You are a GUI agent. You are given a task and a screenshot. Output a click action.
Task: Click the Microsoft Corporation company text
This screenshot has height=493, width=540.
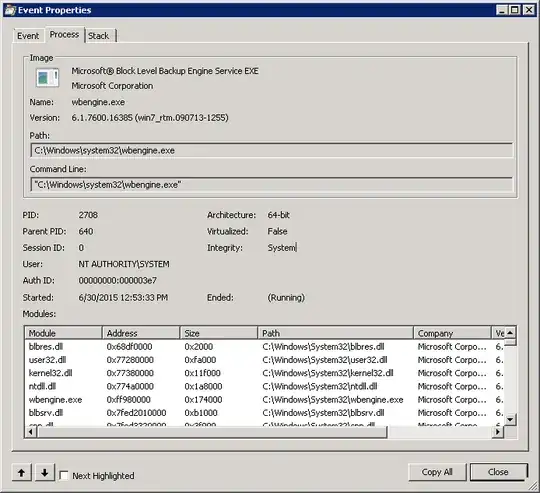tap(112, 86)
